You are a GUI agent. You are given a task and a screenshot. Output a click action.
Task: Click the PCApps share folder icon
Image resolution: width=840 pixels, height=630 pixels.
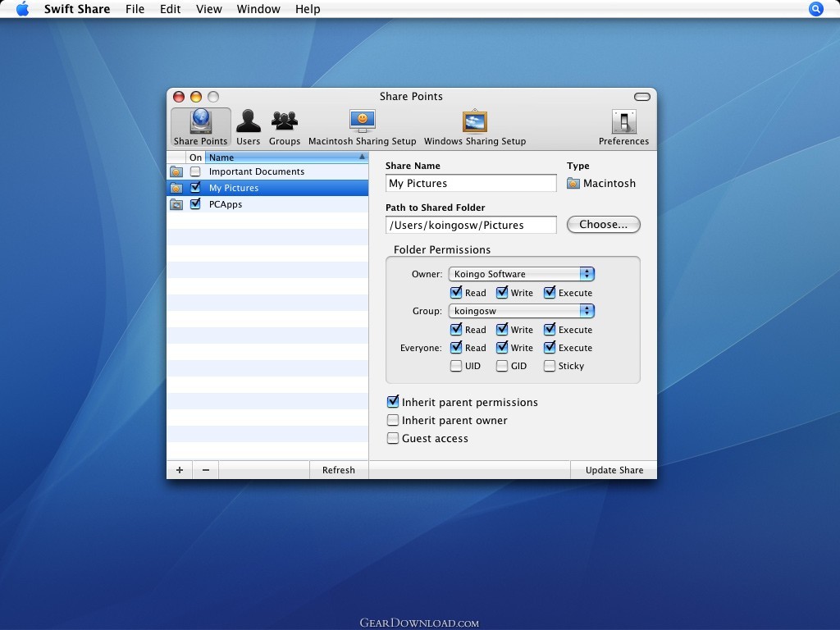176,204
